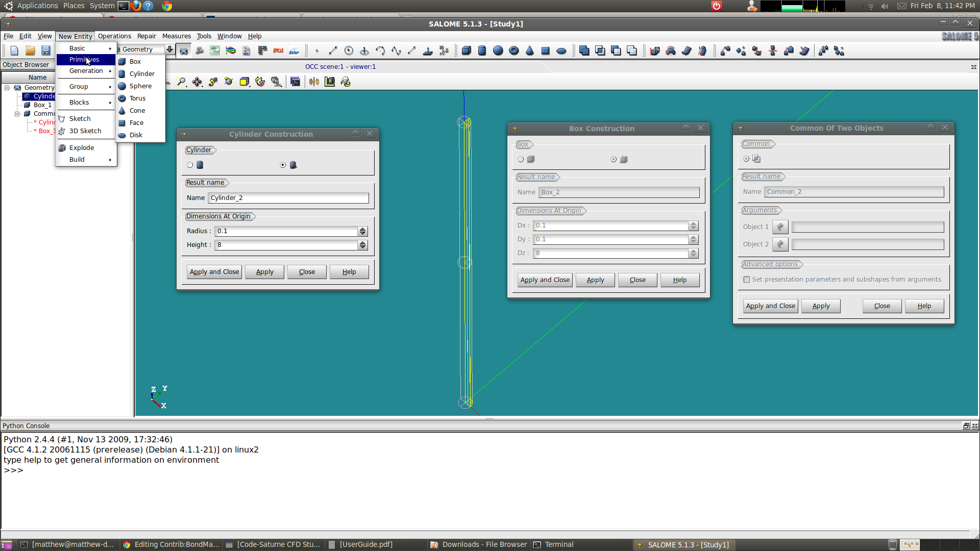
Task: Click the Disk primitive toolbar icon
Action: 561,51
